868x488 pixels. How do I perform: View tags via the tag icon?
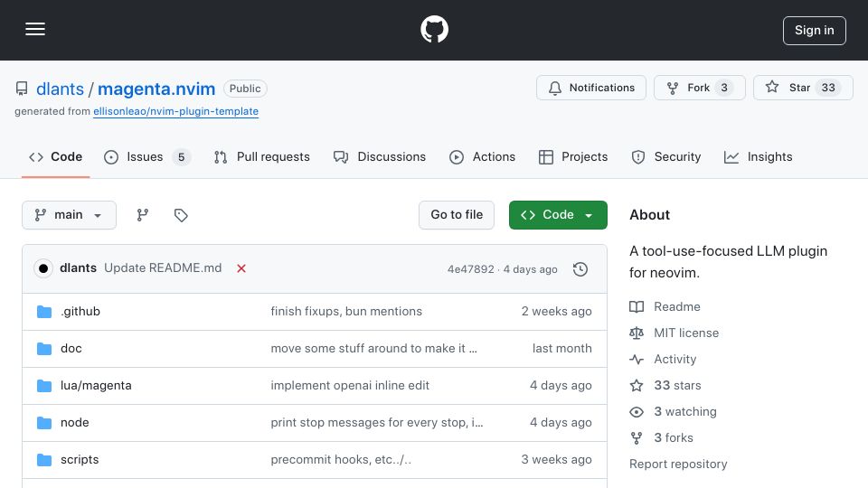pos(181,215)
